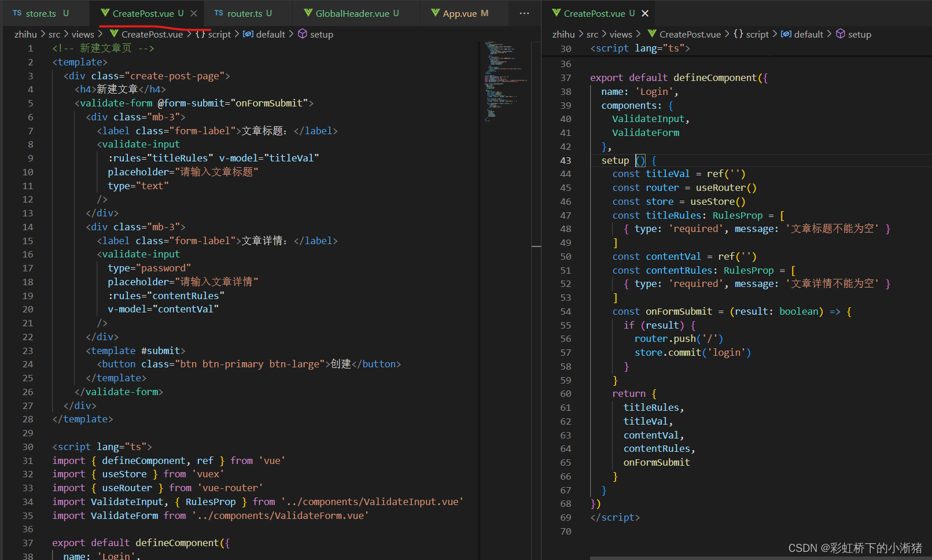
Task: Click type="password" on line 17
Action: pyautogui.click(x=149, y=268)
